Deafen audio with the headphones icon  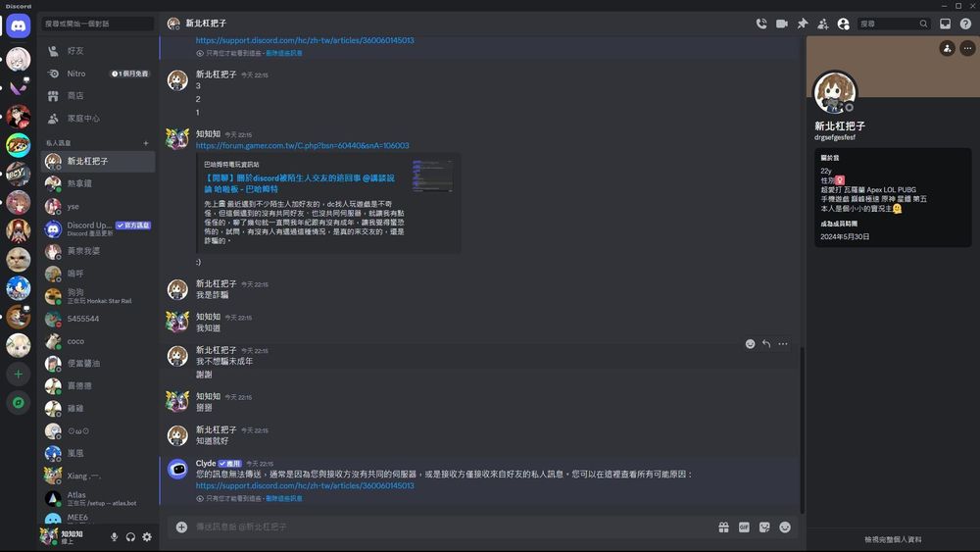coord(130,536)
